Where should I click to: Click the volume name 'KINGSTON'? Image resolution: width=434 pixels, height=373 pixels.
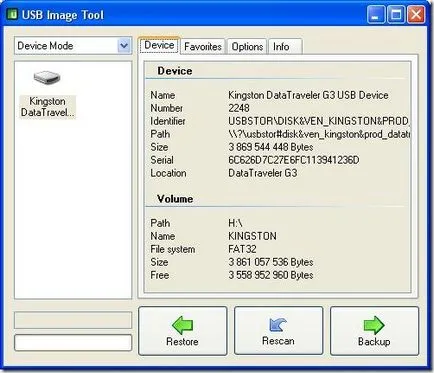(x=252, y=236)
